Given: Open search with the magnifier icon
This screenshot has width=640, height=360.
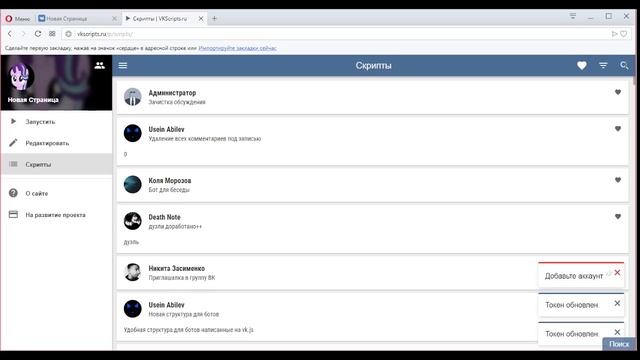Looking at the screenshot, I should (x=624, y=65).
